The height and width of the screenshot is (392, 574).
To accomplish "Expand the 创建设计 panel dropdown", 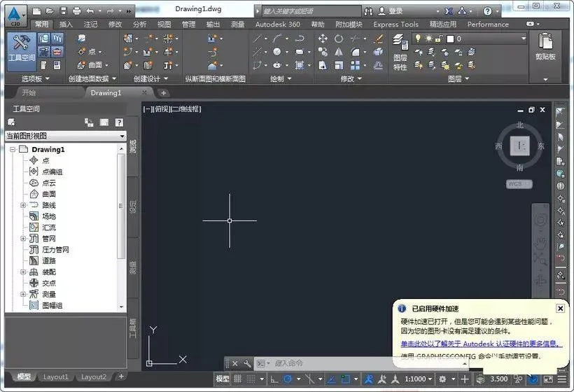I will pyautogui.click(x=150, y=78).
